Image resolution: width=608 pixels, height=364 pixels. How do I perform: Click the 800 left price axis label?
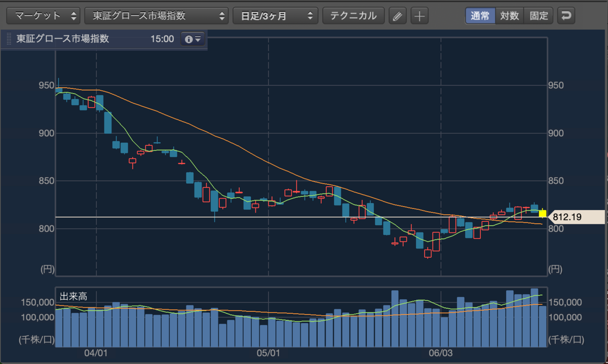click(x=47, y=229)
